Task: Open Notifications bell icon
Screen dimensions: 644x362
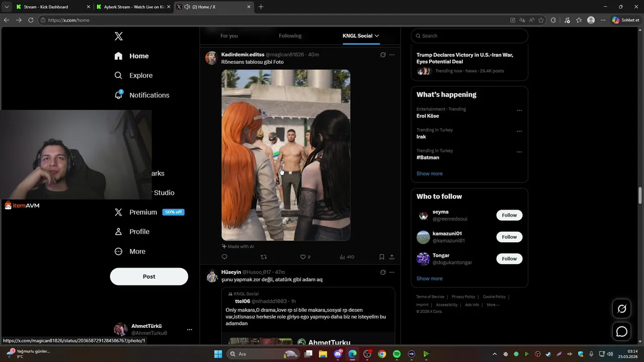Action: 119,95
